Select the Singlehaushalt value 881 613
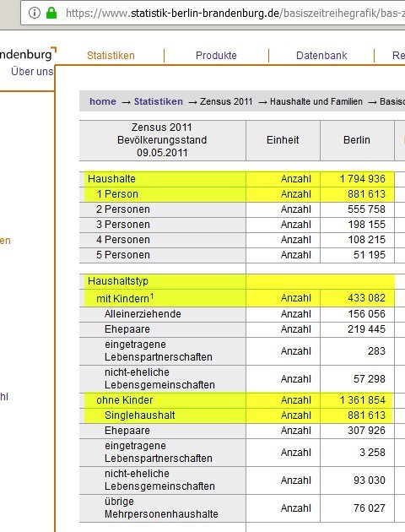Viewport: 405px width, 532px height. tap(366, 415)
